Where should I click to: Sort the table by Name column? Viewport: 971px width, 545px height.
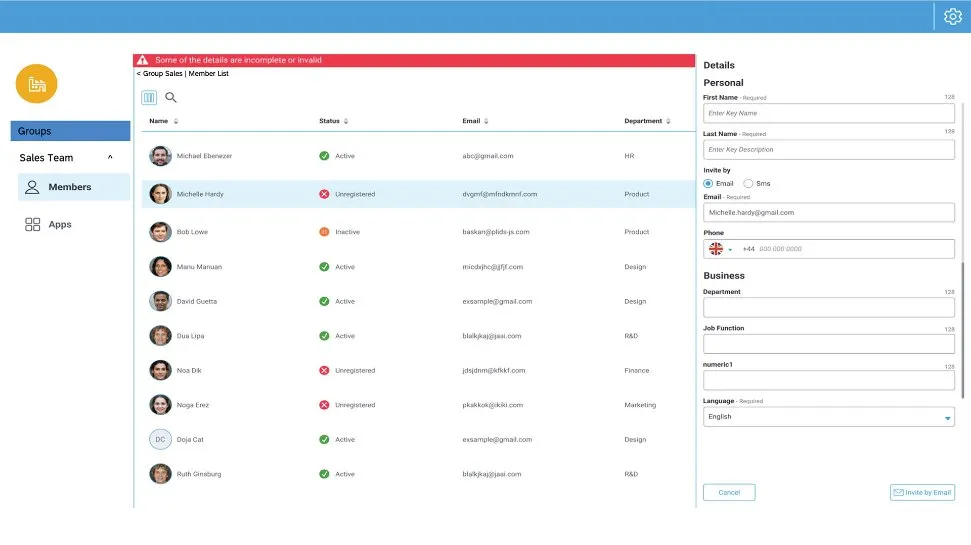tap(176, 121)
